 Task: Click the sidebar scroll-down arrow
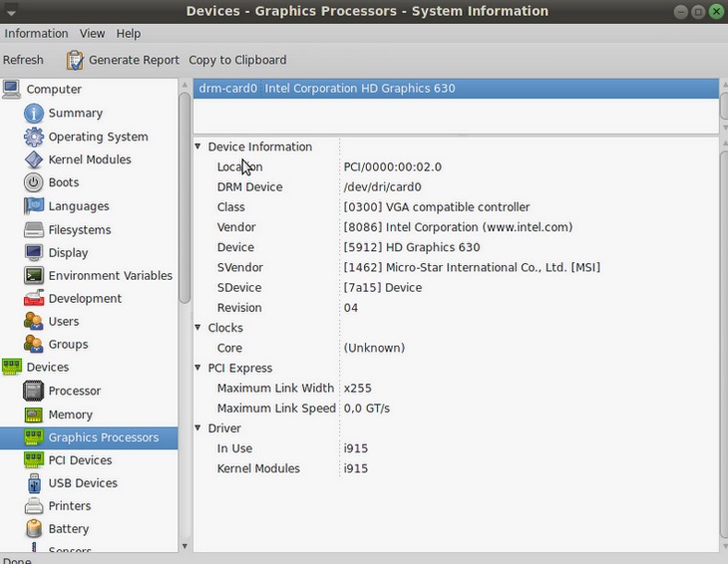coord(185,546)
